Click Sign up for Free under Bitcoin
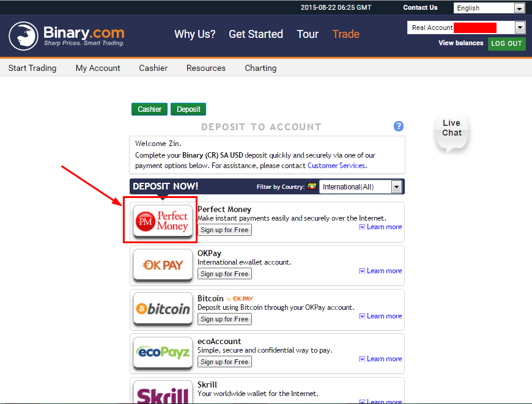Screen dimensions: 532x404 (x=224, y=319)
